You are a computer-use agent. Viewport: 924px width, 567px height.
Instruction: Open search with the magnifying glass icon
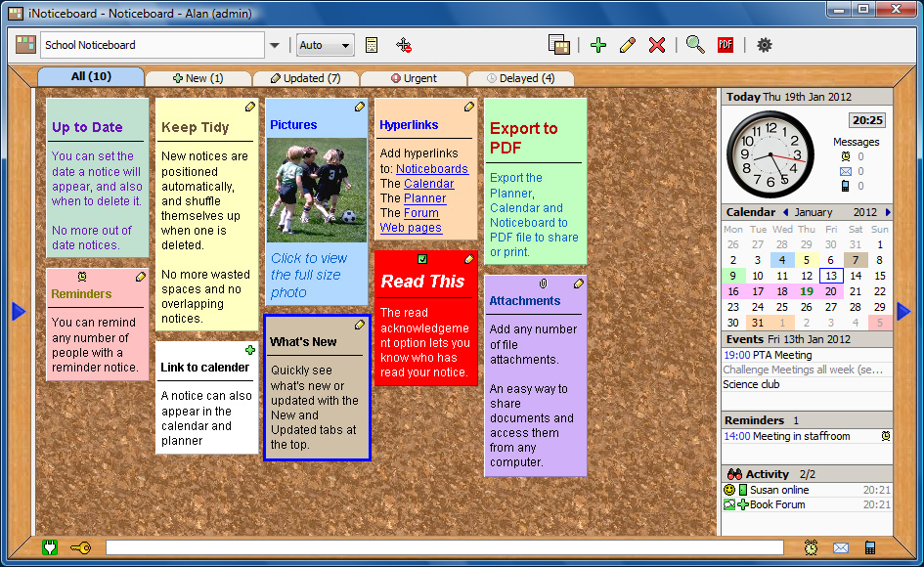tap(695, 45)
